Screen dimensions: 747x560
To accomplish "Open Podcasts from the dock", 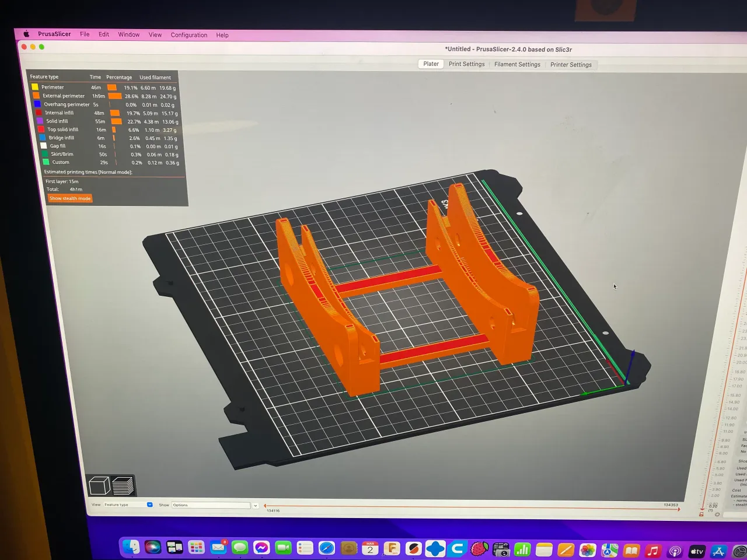I will tap(675, 551).
